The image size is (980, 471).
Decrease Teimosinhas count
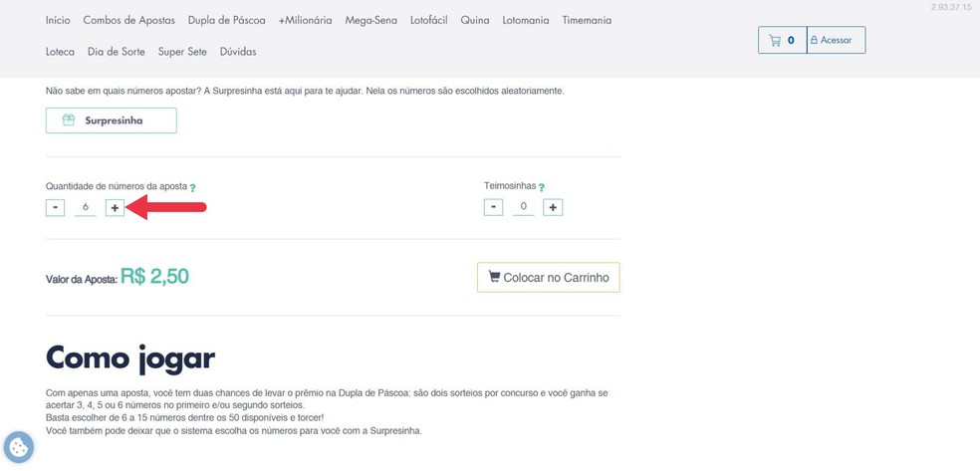[493, 207]
